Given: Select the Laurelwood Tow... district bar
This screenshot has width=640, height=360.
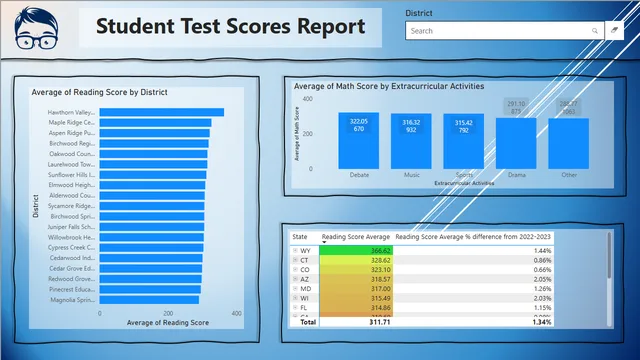Looking at the screenshot, I should click(153, 164).
